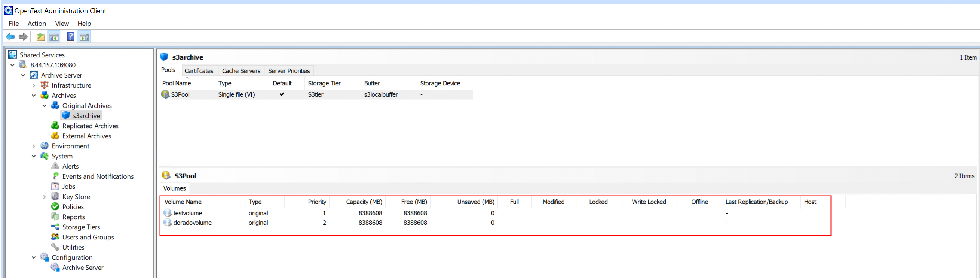Select the Pools tab
This screenshot has width=980, height=278.
(x=168, y=70)
